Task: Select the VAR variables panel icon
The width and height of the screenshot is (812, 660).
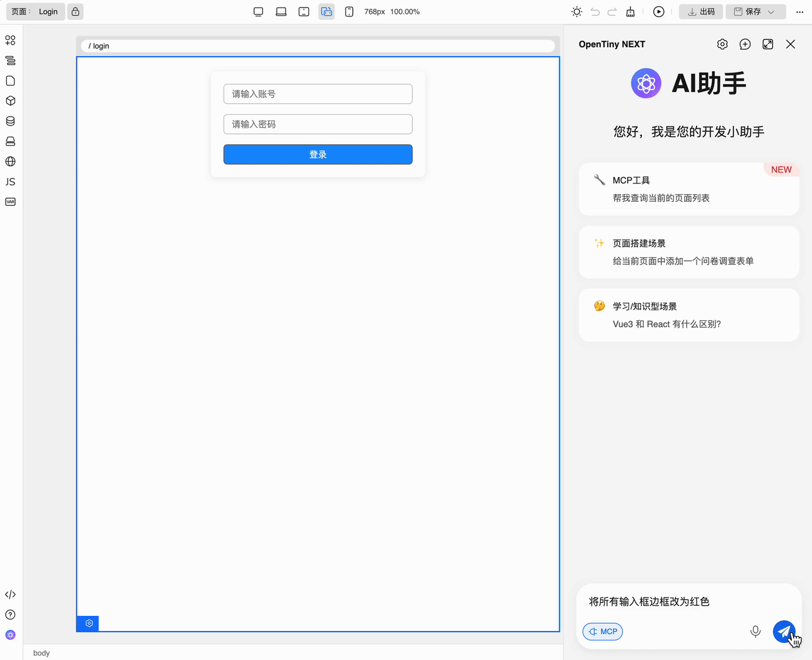Action: (10, 202)
